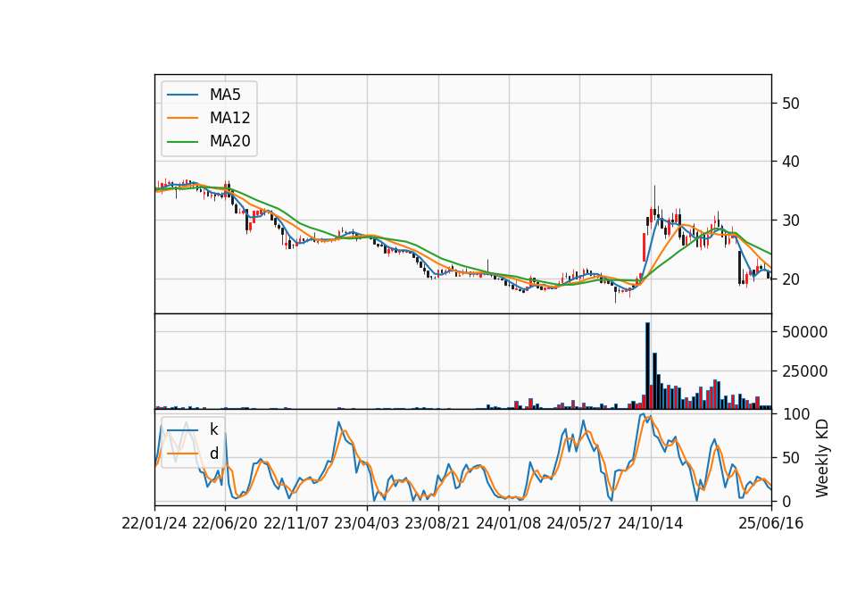857x616 pixels.
Task: Click the 24/10/14 date tick label
Action: pos(651,523)
